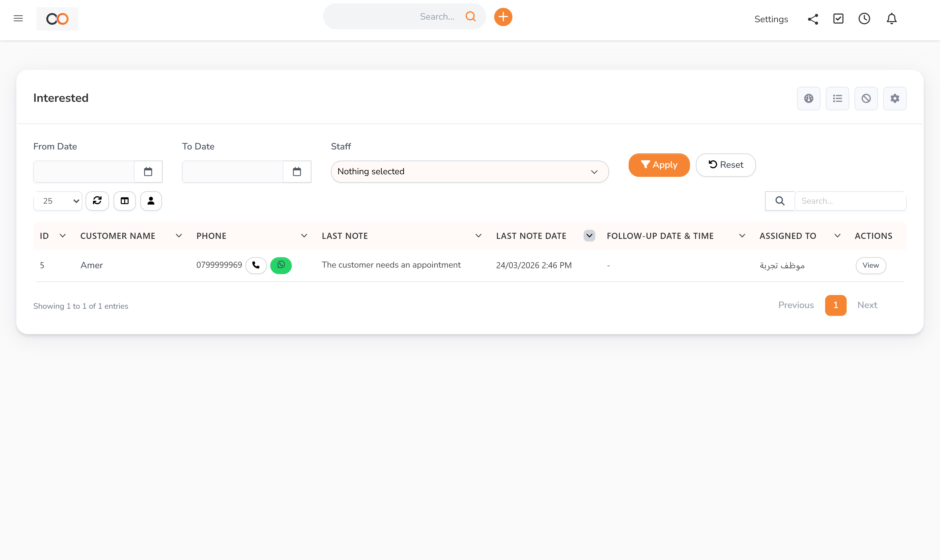
Task: Sort by Last Note Date chevron
Action: 589,236
